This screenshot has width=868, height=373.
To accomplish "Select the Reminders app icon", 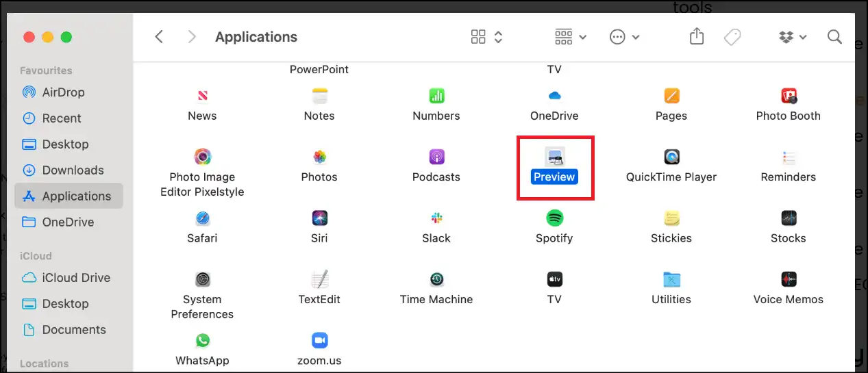I will click(789, 157).
